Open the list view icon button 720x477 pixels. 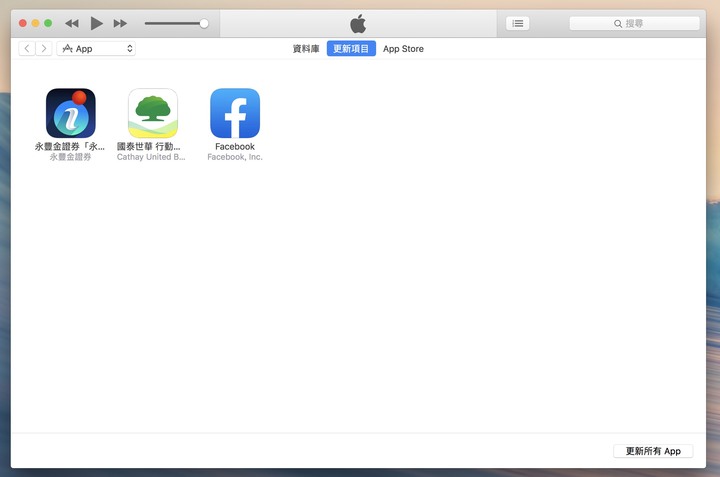pyautogui.click(x=518, y=23)
